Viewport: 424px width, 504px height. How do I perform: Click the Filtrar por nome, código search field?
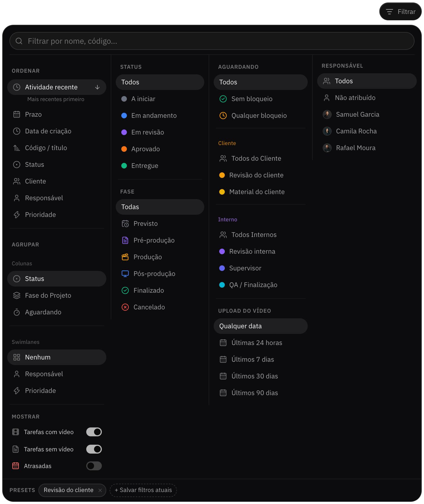(212, 41)
